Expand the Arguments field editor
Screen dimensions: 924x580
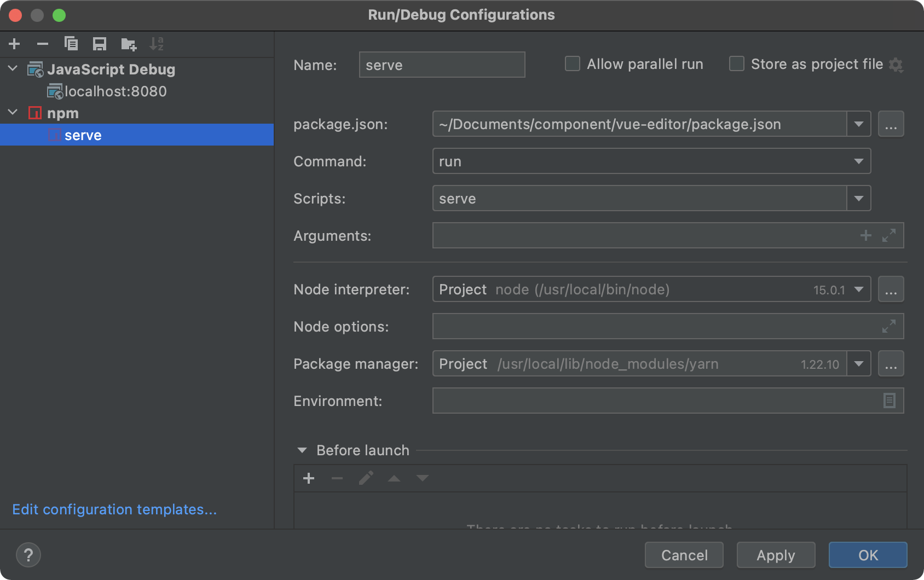click(x=889, y=235)
